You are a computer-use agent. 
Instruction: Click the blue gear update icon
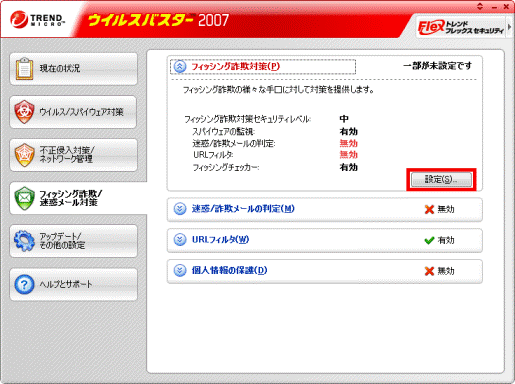(x=24, y=241)
